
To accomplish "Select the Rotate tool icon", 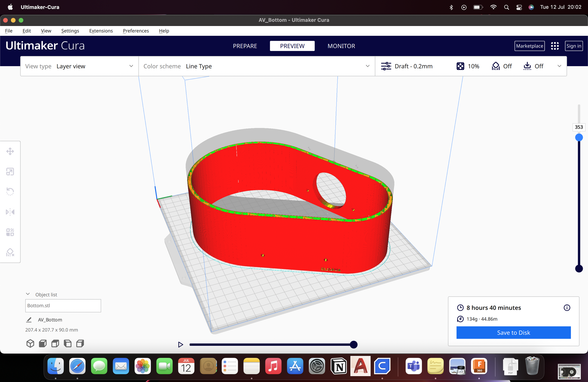I will pos(10,192).
